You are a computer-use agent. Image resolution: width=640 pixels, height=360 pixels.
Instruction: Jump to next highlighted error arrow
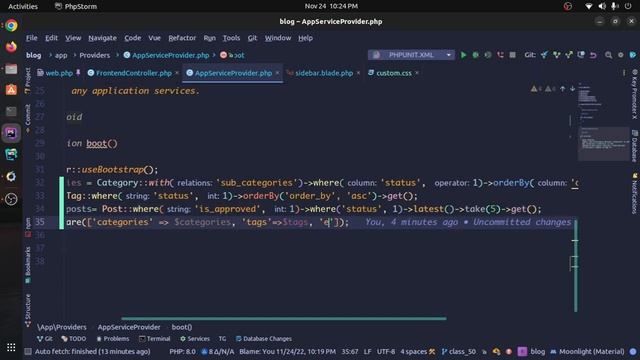pos(573,89)
